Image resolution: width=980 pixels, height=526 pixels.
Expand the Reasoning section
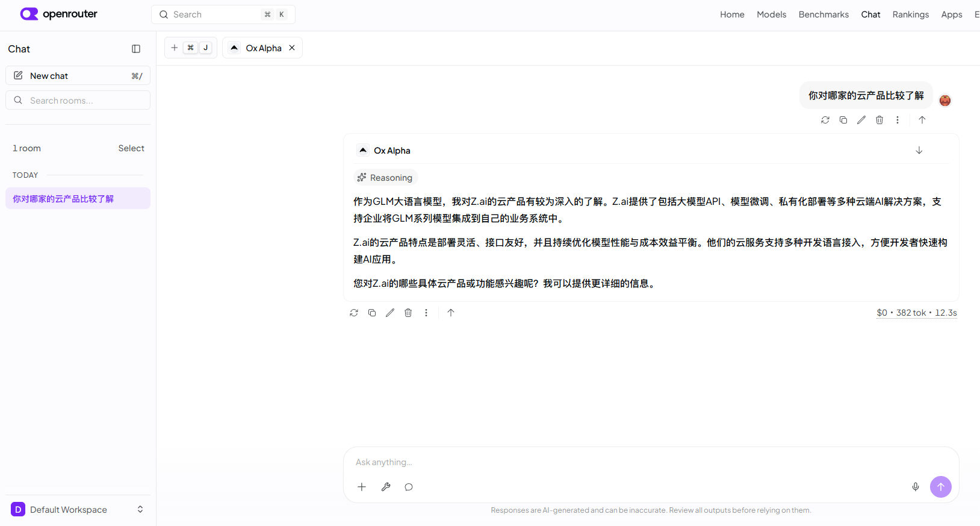(x=385, y=178)
